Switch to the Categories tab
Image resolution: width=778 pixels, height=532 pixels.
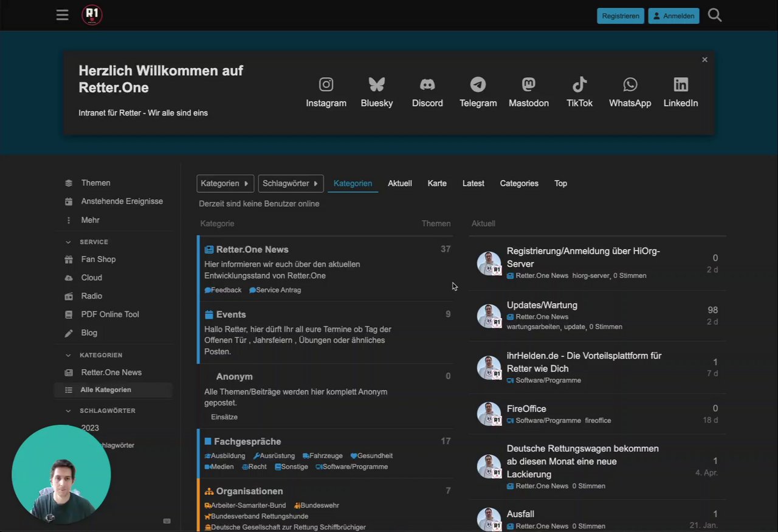point(519,184)
